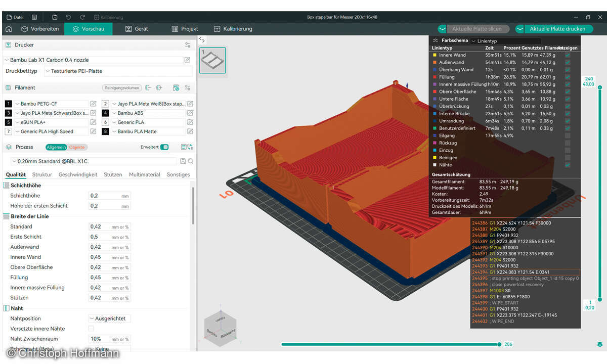
Task: Toggle the Erweitert advanced mode switch
Action: pos(164,147)
